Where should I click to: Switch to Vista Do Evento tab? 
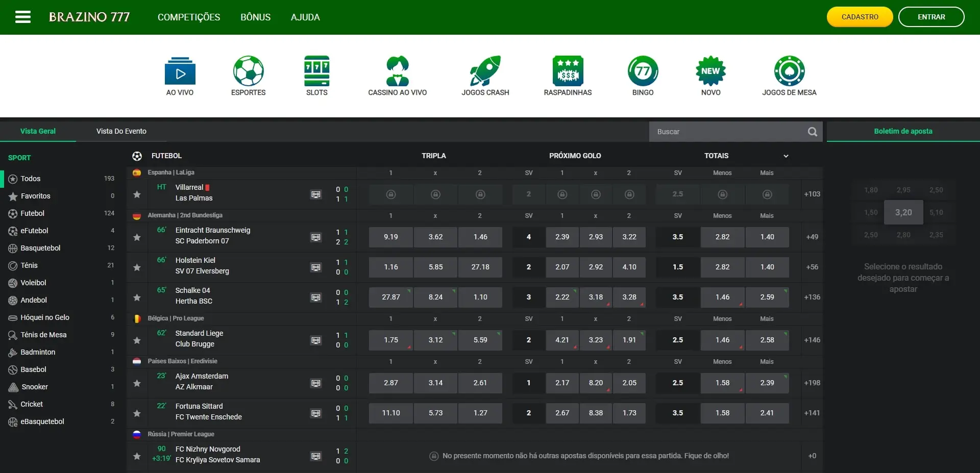point(121,131)
